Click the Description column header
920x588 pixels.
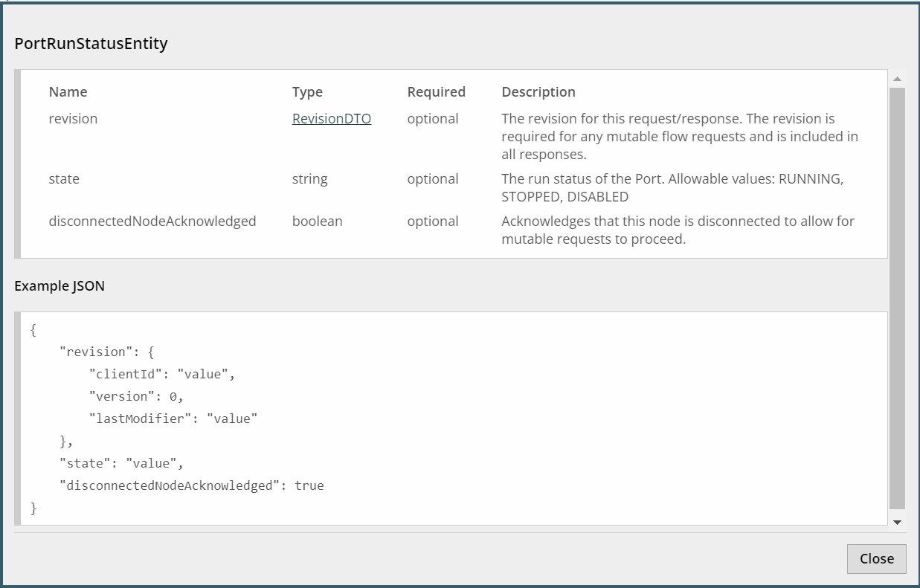pyautogui.click(x=538, y=92)
